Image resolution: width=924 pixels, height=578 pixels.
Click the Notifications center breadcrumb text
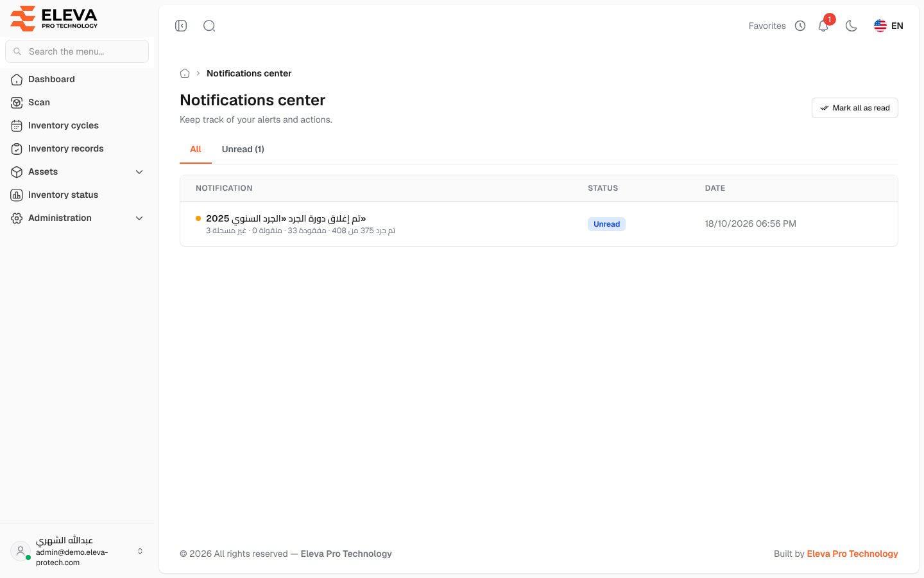click(249, 73)
